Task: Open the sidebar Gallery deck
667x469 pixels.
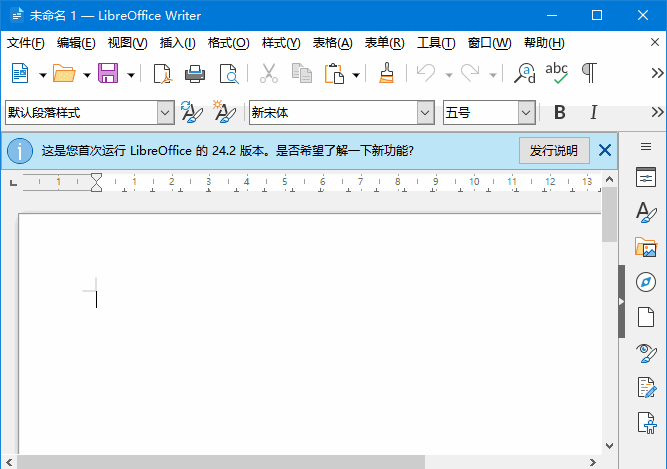Action: pos(646,247)
